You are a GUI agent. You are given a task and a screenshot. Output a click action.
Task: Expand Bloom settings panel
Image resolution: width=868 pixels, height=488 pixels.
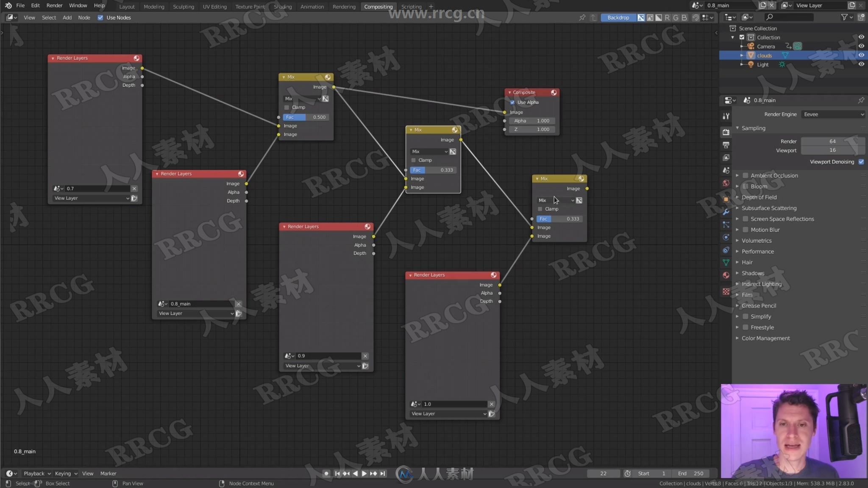pos(737,186)
